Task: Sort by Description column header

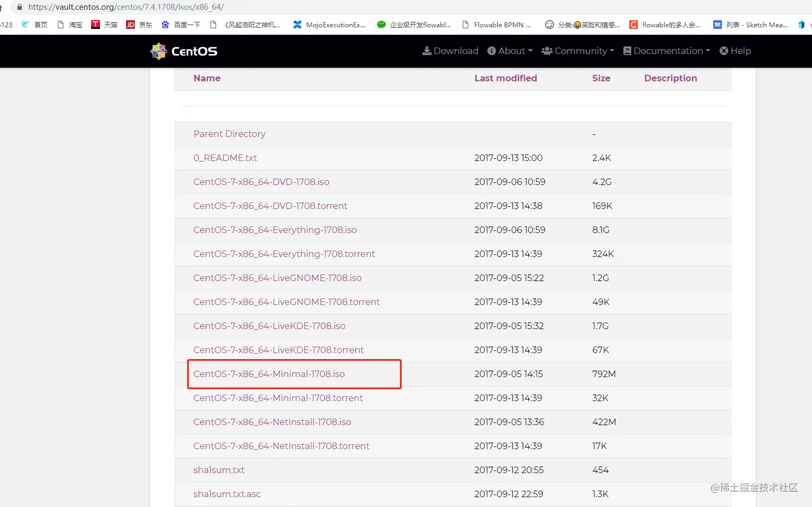Action: click(x=671, y=78)
